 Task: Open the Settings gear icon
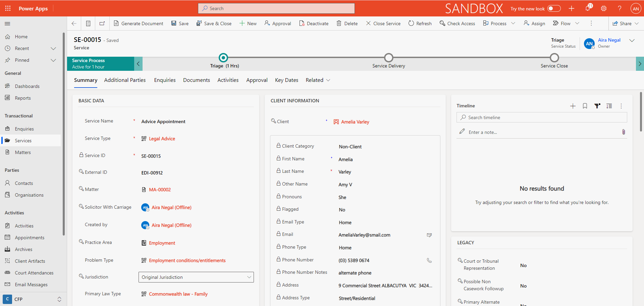coord(604,8)
